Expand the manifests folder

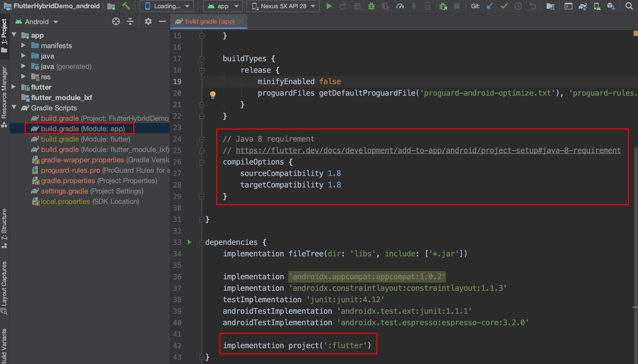coord(24,46)
